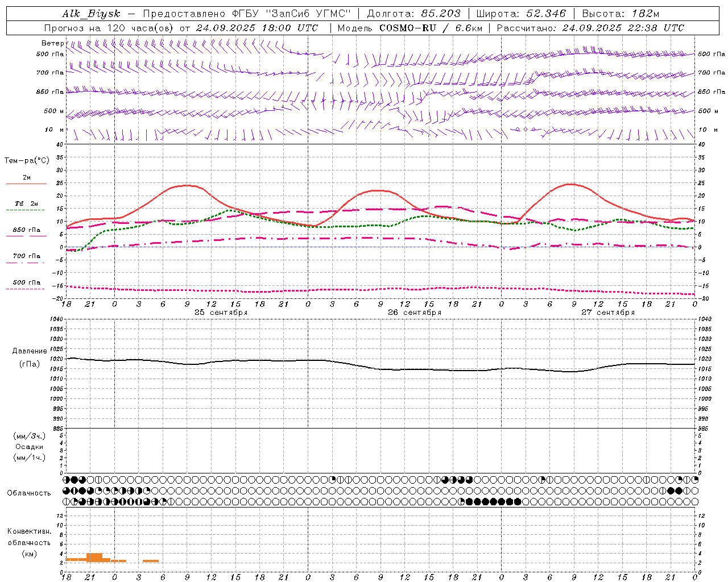Click the "Тем-ра(°C)" temperature panel label
Screen dimensions: 728x582
coord(27,161)
